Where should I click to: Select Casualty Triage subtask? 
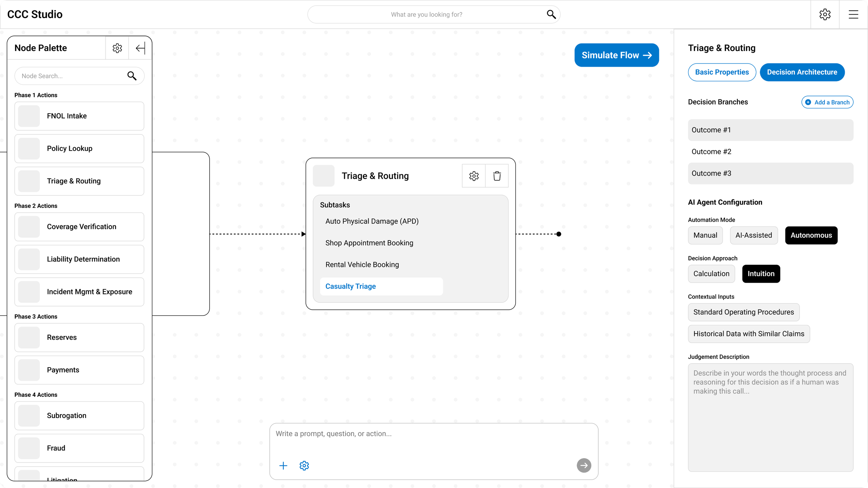(x=381, y=286)
